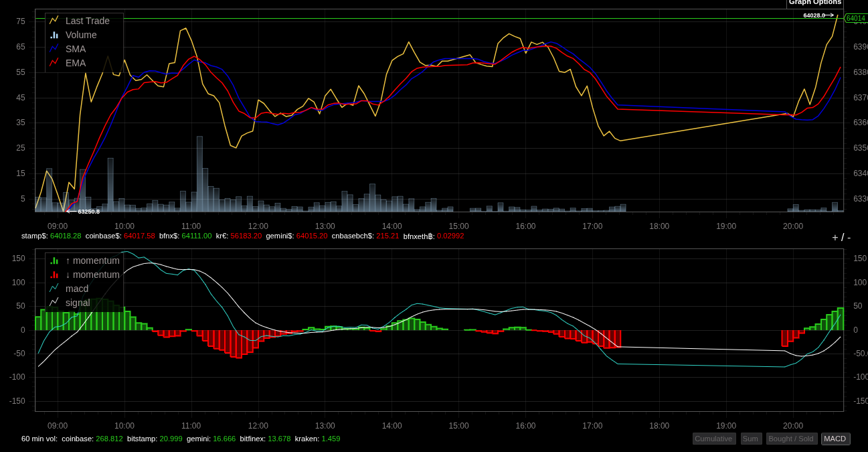
Task: Open the Graph Options panel
Action: pos(814,3)
